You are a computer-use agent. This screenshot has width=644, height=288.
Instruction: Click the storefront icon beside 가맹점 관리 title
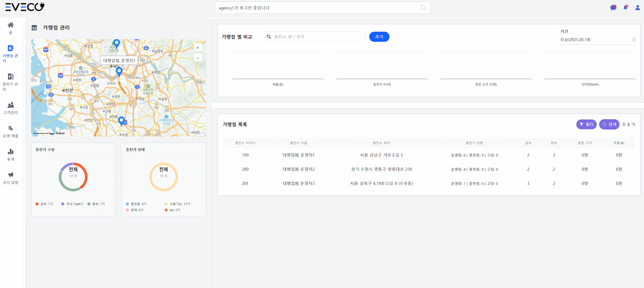34,28
